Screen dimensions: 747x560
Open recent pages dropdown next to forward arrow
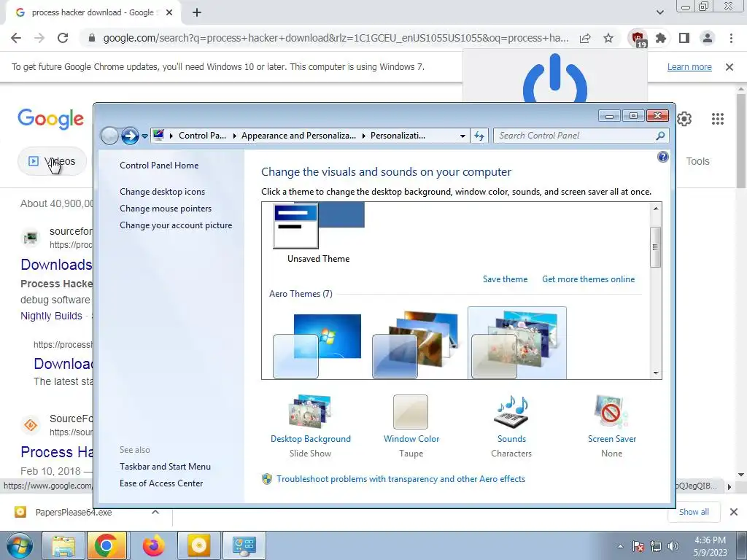click(x=144, y=136)
